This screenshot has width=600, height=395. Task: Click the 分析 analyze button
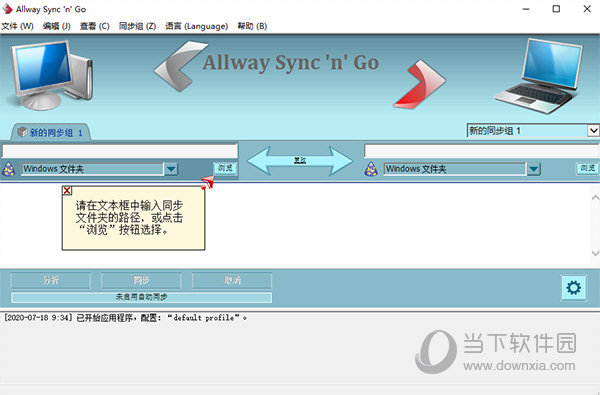pyautogui.click(x=51, y=280)
